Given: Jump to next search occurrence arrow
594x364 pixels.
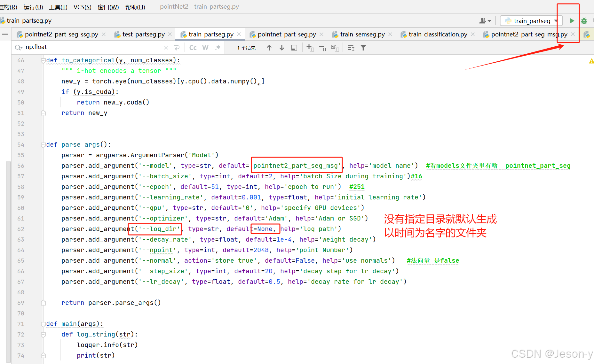Looking at the screenshot, I should point(282,48).
